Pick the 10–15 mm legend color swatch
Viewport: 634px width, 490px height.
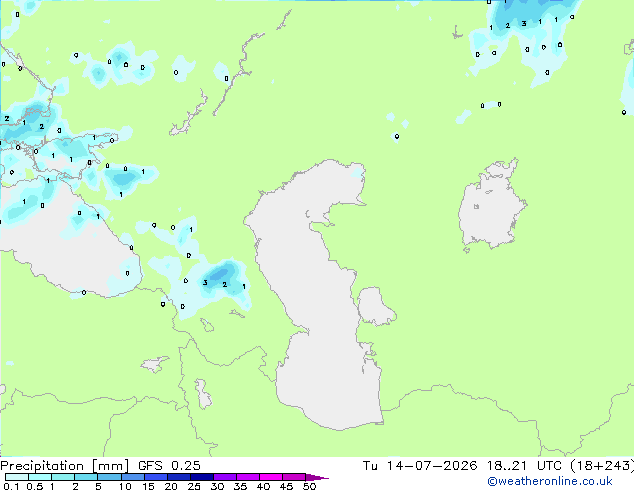pos(132,477)
